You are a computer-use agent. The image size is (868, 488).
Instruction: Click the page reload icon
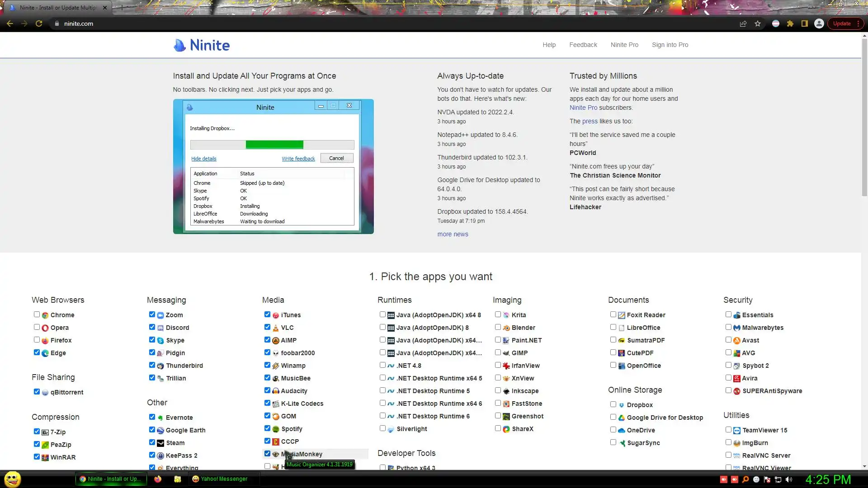[39, 23]
